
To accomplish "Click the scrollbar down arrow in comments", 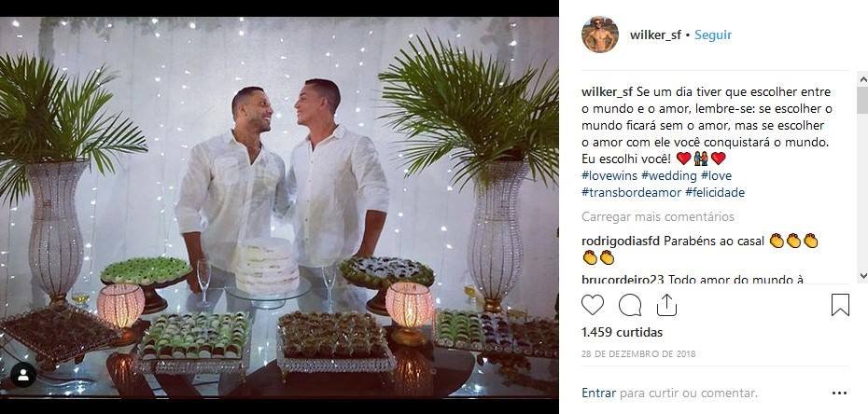I will 862,275.
